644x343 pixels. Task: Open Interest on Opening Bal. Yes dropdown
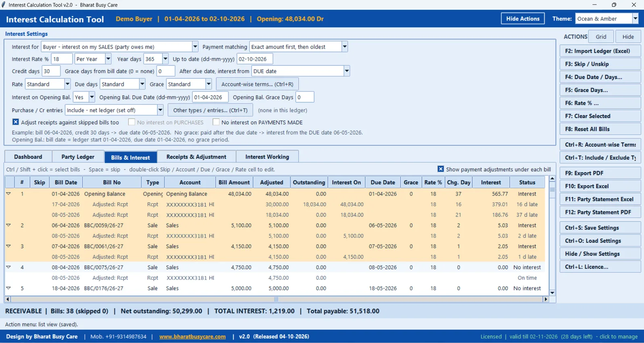pyautogui.click(x=92, y=97)
